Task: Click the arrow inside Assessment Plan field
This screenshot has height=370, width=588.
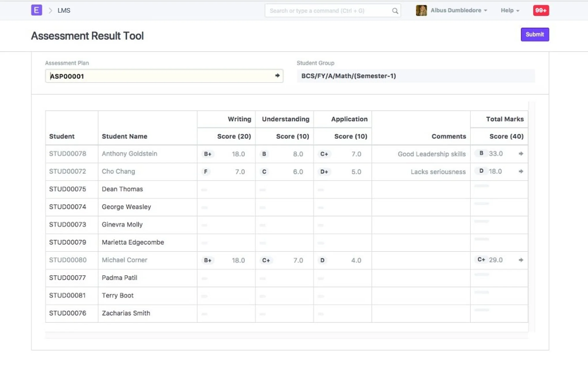Action: [x=277, y=76]
